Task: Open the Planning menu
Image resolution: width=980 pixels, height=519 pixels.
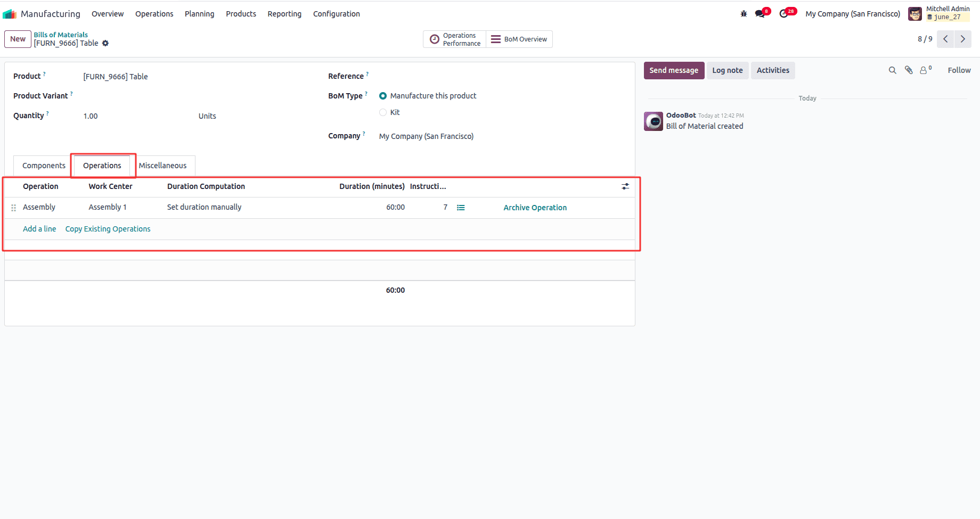Action: point(200,14)
